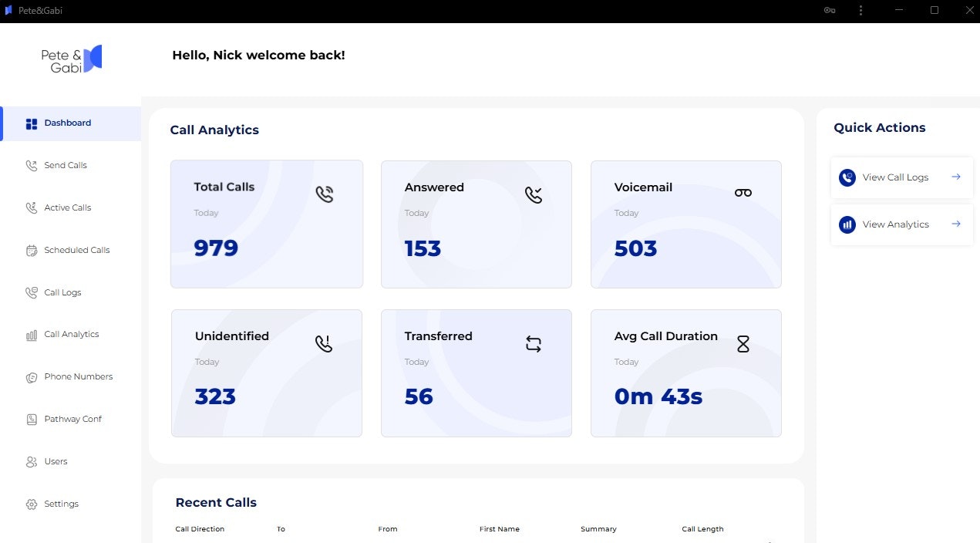Maximize the Pete&Gabi window

[x=935, y=10]
